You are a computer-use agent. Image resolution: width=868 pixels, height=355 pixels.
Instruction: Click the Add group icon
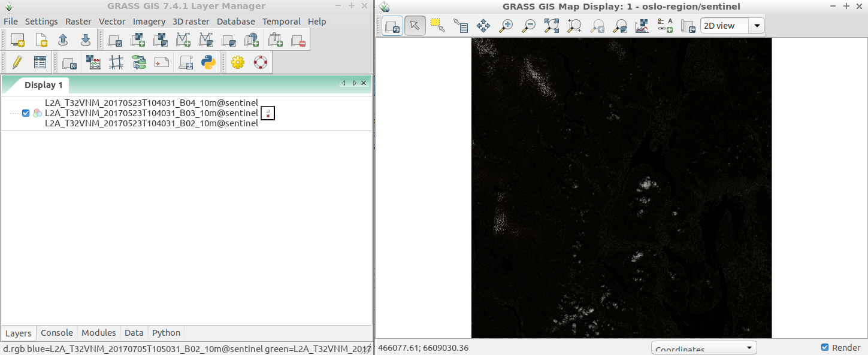pyautogui.click(x=229, y=40)
